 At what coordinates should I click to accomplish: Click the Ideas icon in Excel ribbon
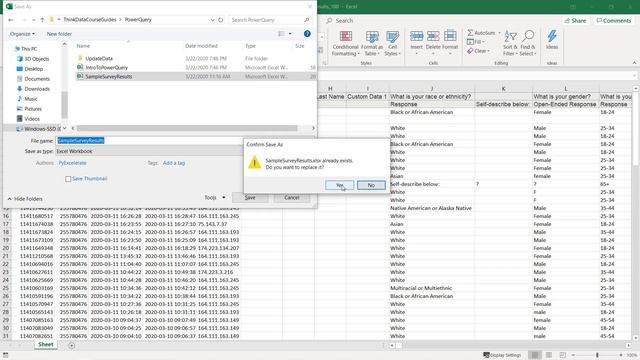552,40
